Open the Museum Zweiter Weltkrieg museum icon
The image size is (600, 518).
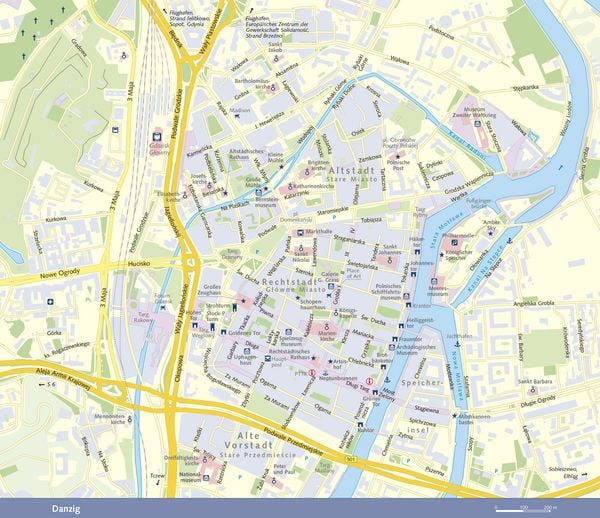pos(477,124)
